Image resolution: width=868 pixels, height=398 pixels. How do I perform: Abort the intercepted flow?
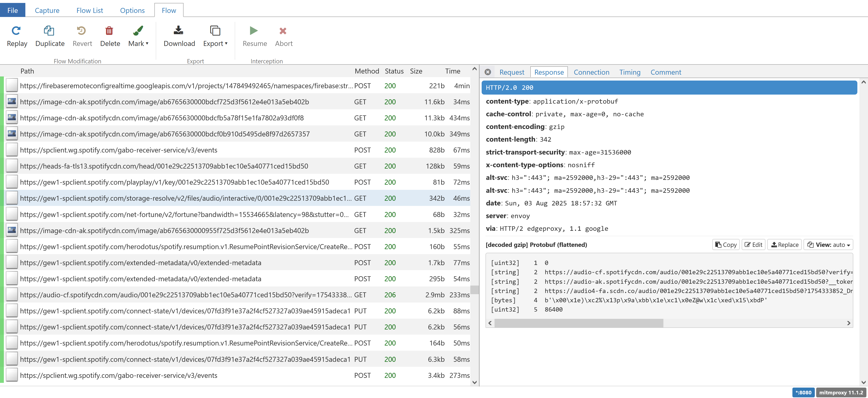pos(283,31)
